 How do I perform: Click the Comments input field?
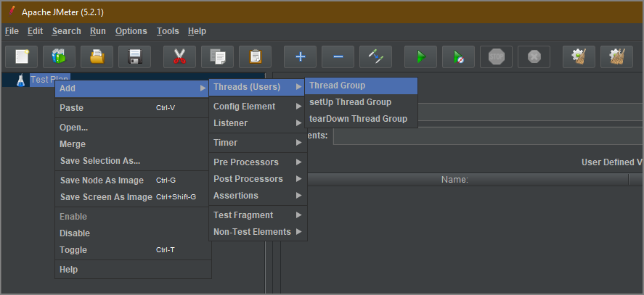click(489, 136)
